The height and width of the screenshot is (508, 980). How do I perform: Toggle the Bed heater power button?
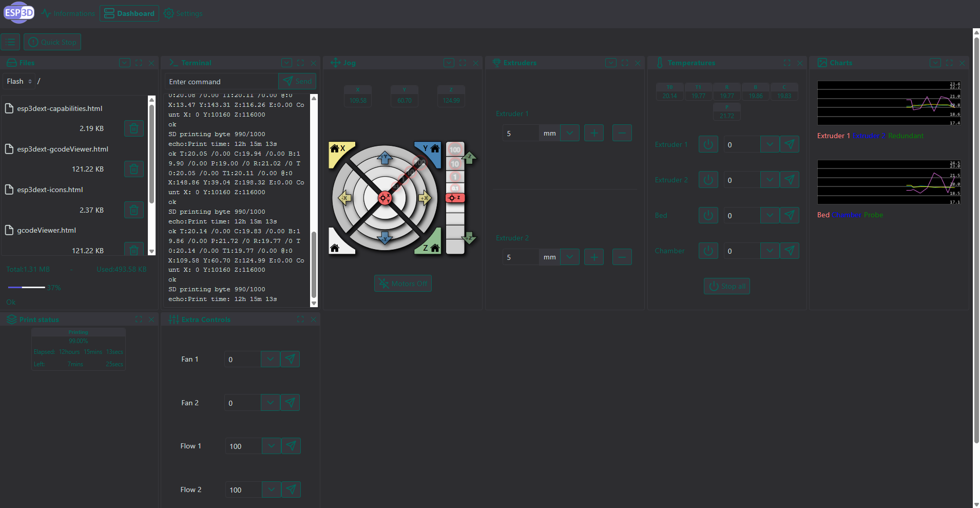pos(708,215)
